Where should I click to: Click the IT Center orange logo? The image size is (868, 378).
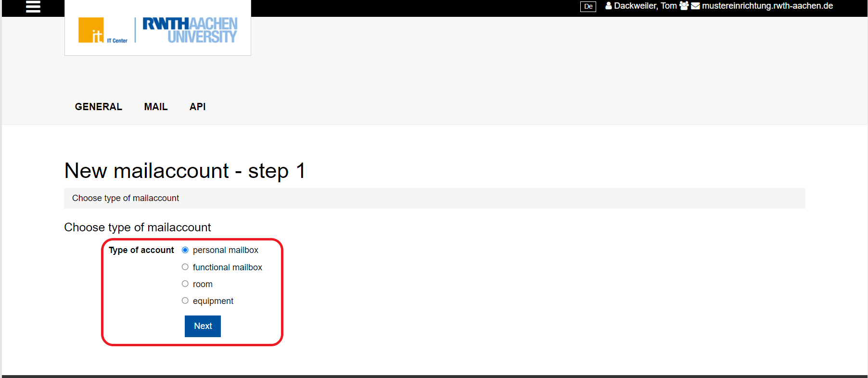(91, 30)
